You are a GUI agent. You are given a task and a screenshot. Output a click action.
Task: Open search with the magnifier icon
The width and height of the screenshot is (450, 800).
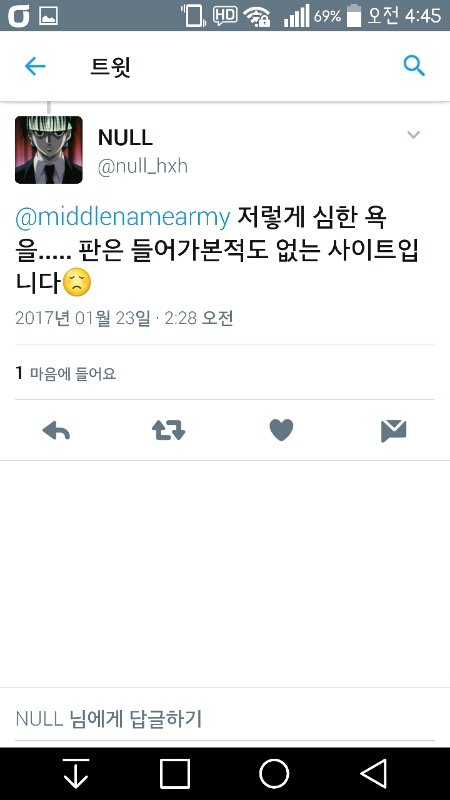pyautogui.click(x=414, y=66)
